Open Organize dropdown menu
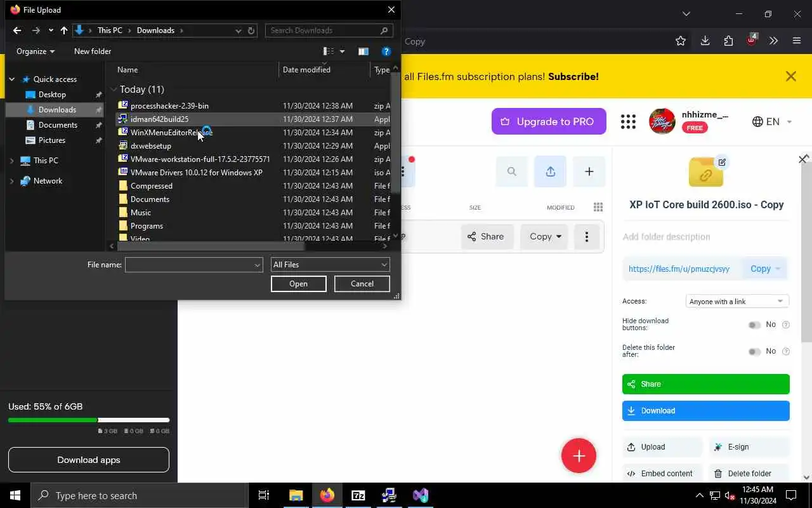Screen dimensions: 812x508 click(36, 51)
